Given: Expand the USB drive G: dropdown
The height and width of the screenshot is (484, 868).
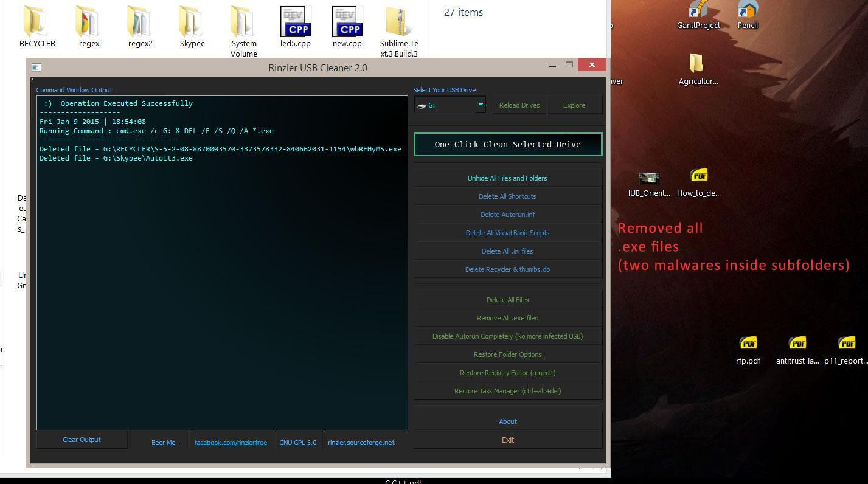Looking at the screenshot, I should (x=480, y=105).
